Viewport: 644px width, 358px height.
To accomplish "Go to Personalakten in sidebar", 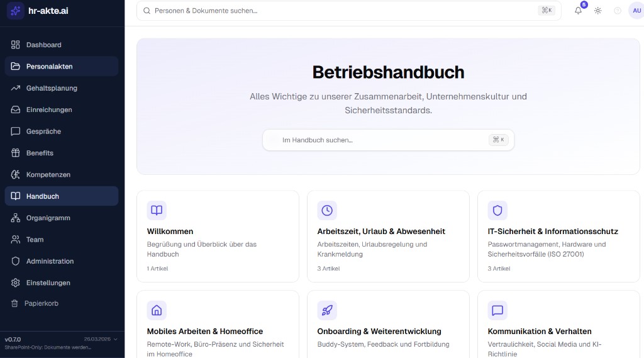I will tap(49, 67).
